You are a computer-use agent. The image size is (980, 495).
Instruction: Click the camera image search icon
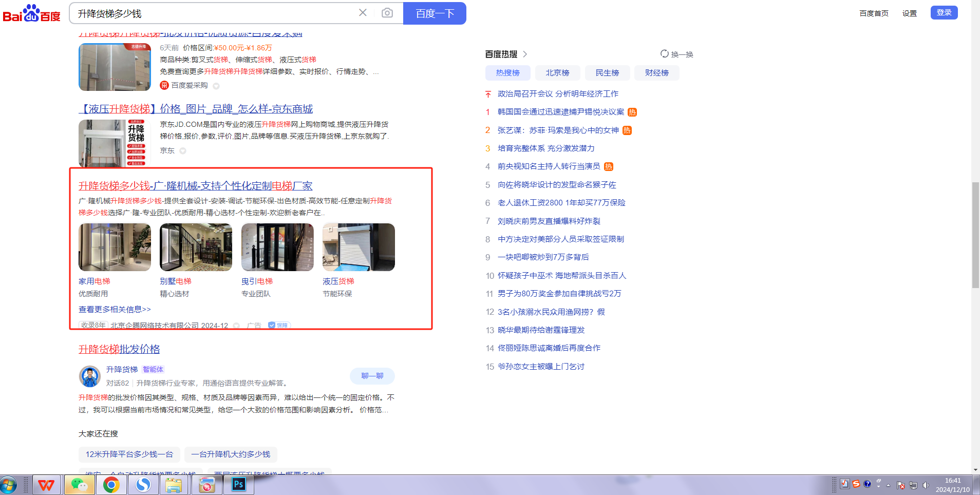coord(387,13)
